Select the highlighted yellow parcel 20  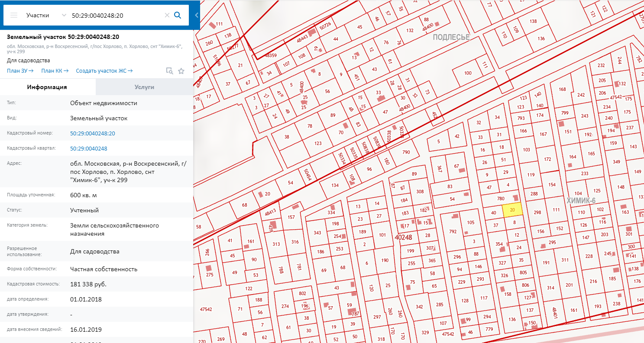pyautogui.click(x=512, y=210)
